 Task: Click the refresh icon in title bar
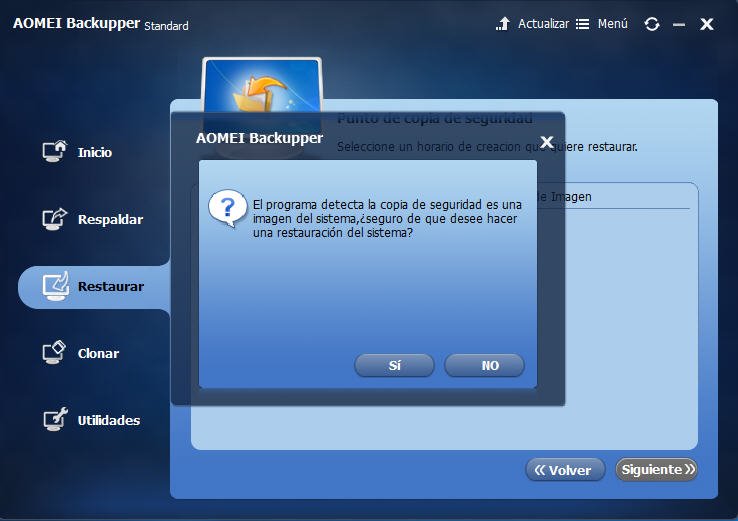pos(652,24)
